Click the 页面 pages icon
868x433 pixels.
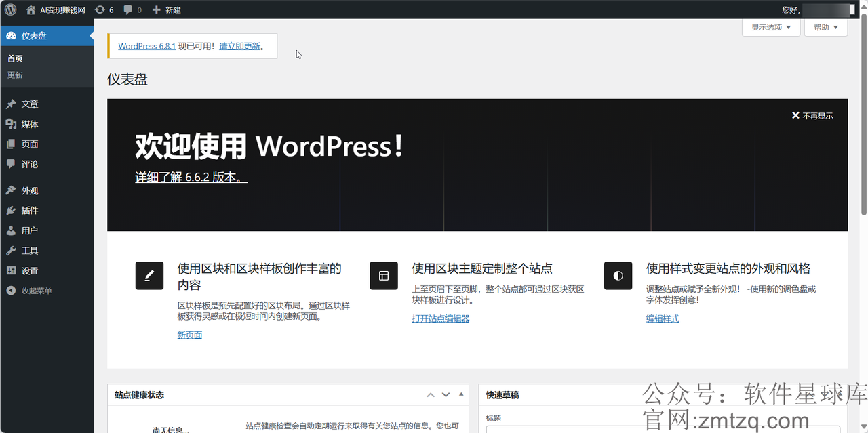[x=11, y=144]
